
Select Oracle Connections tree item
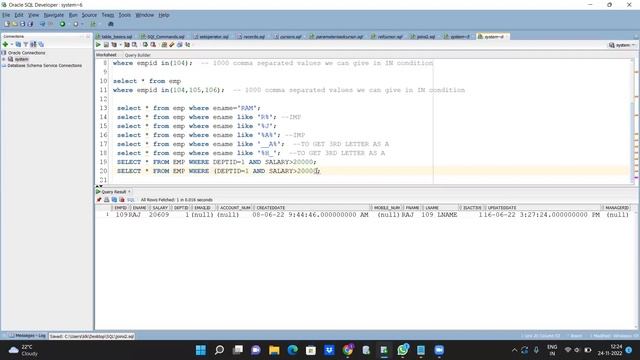pyautogui.click(x=27, y=53)
